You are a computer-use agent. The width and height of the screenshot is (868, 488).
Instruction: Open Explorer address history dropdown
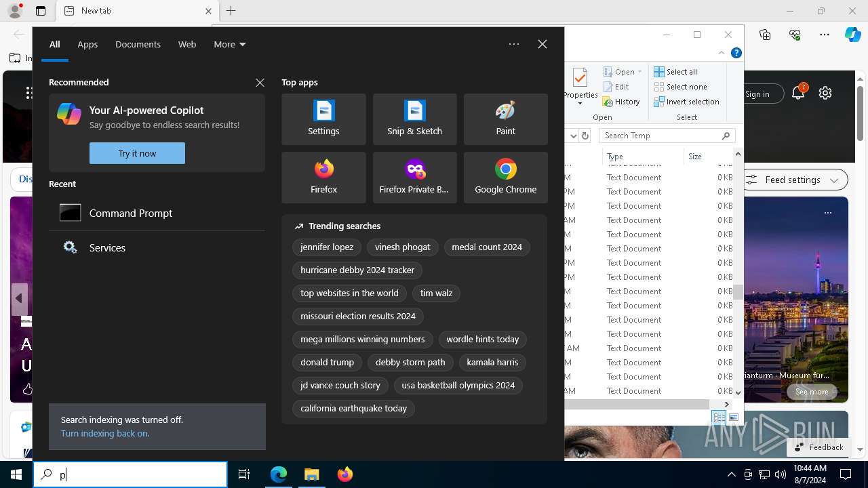[574, 136]
